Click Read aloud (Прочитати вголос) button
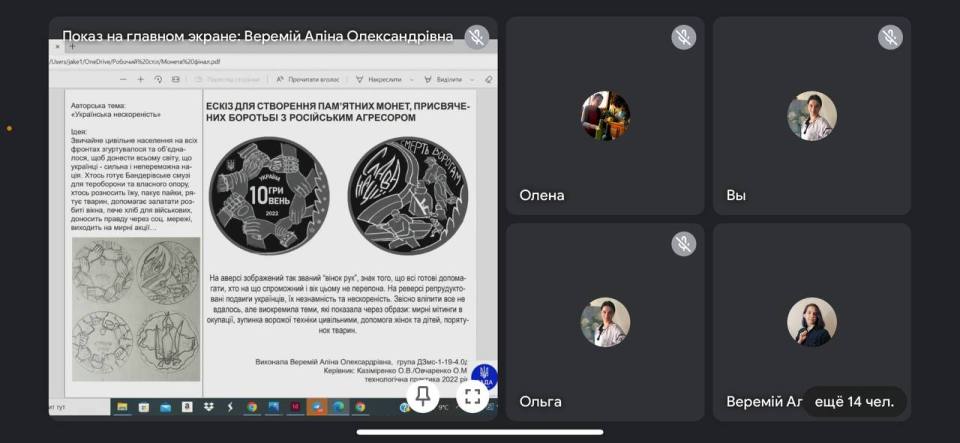Screen dimensions: 960x443 pyautogui.click(x=307, y=80)
